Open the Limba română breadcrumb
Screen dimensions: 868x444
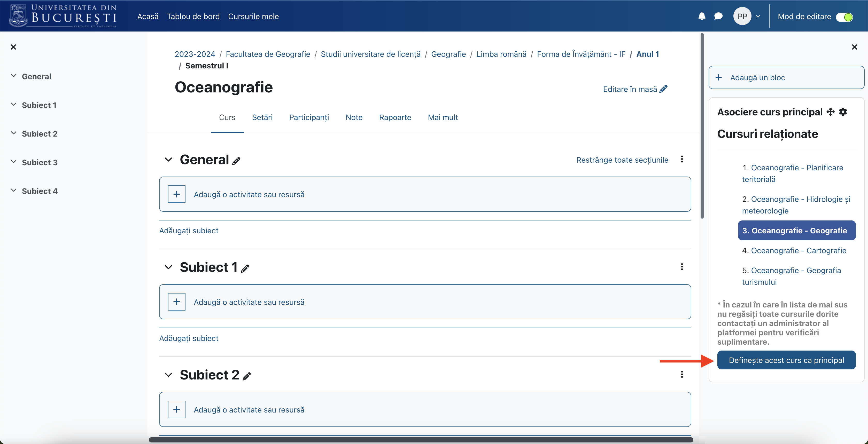[501, 54]
